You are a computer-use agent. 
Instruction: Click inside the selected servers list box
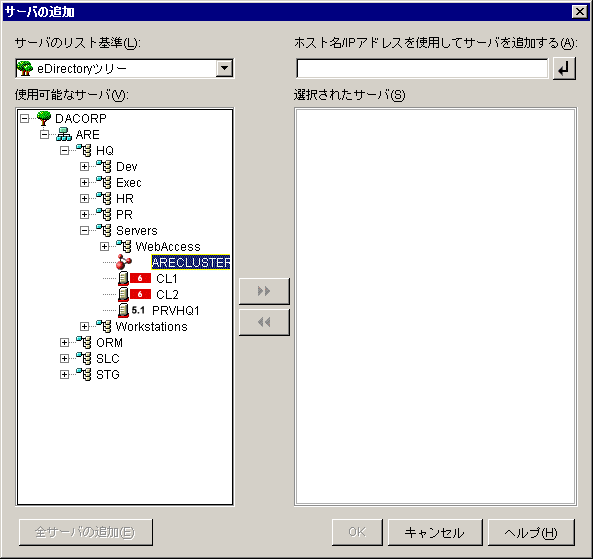point(435,306)
